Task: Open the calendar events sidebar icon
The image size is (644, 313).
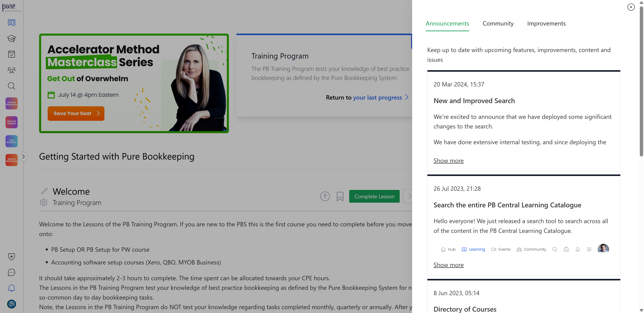Action: 12,54
